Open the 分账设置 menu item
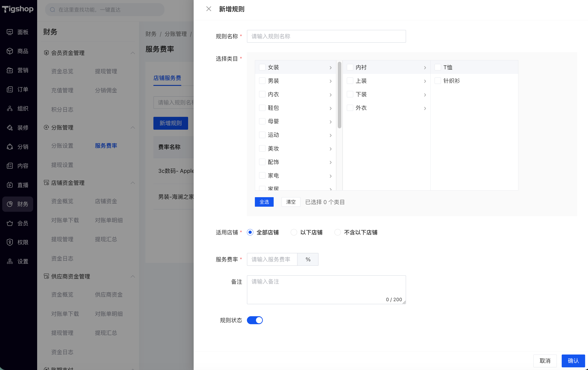The width and height of the screenshot is (588, 370). point(62,146)
